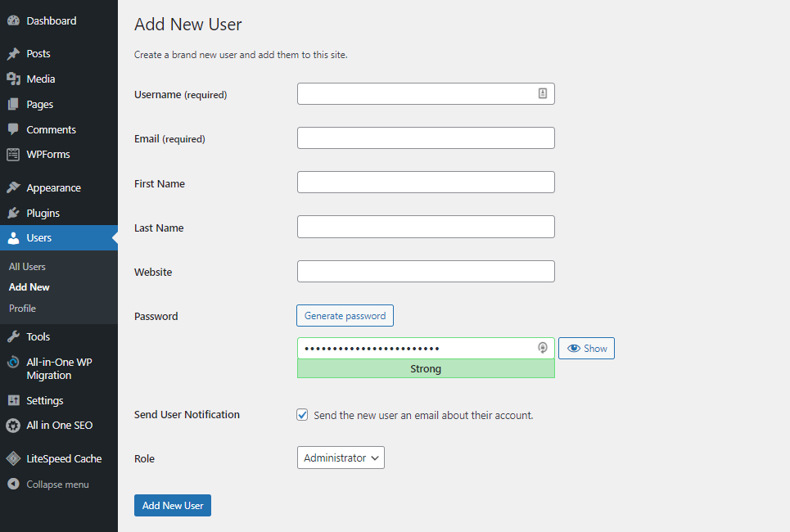Open All in One SEO icon
790x532 pixels.
point(13,426)
